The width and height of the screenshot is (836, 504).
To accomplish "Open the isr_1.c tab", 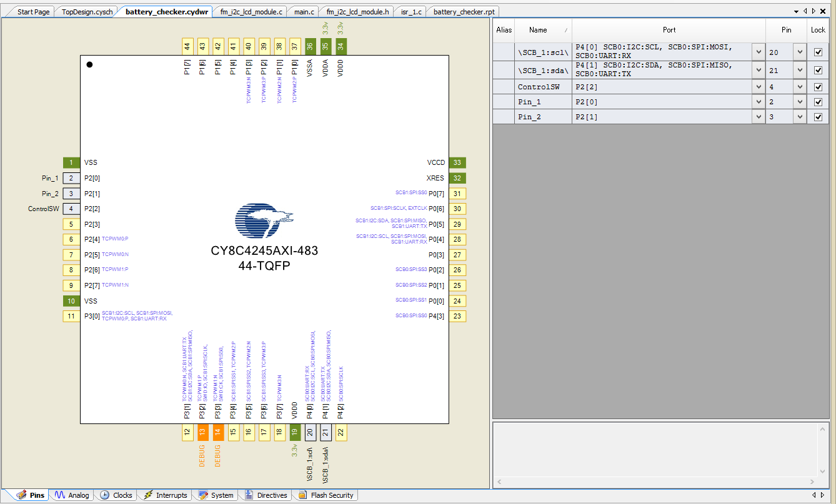I will (x=411, y=12).
